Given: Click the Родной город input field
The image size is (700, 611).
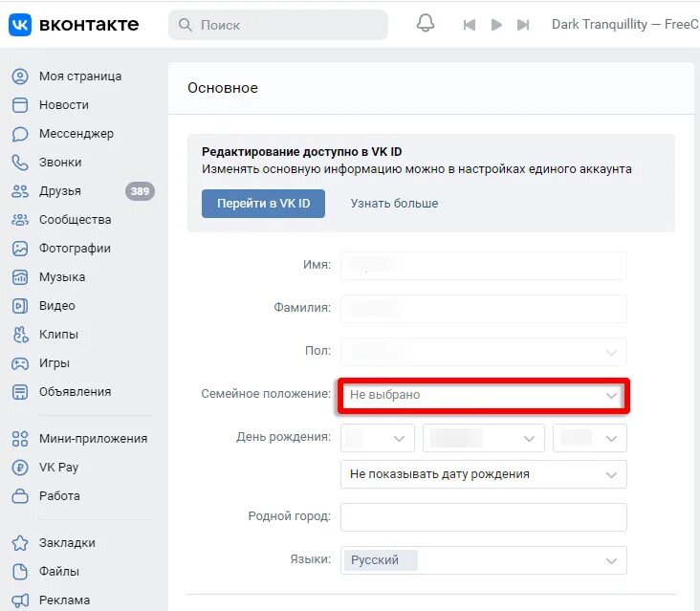Looking at the screenshot, I should [x=484, y=517].
